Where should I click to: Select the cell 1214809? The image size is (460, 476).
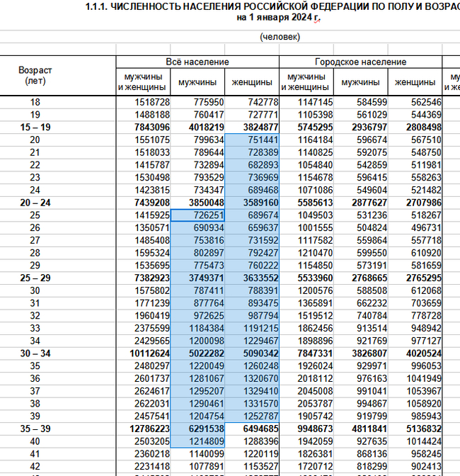coord(197,441)
